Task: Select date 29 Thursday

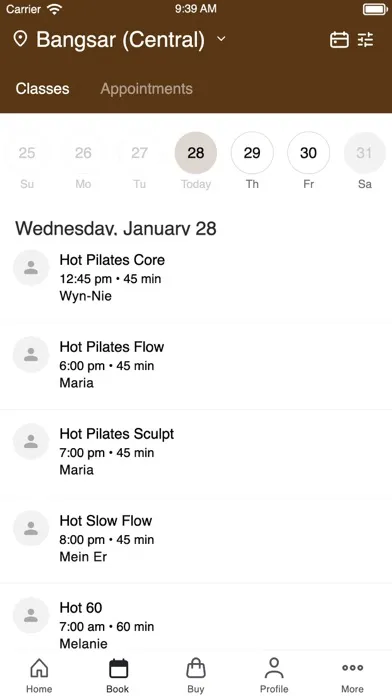Action: pyautogui.click(x=252, y=161)
